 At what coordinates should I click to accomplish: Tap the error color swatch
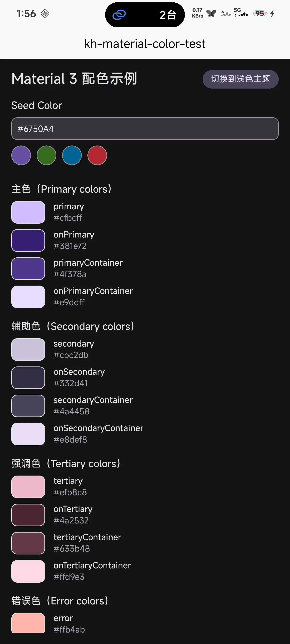click(x=28, y=622)
